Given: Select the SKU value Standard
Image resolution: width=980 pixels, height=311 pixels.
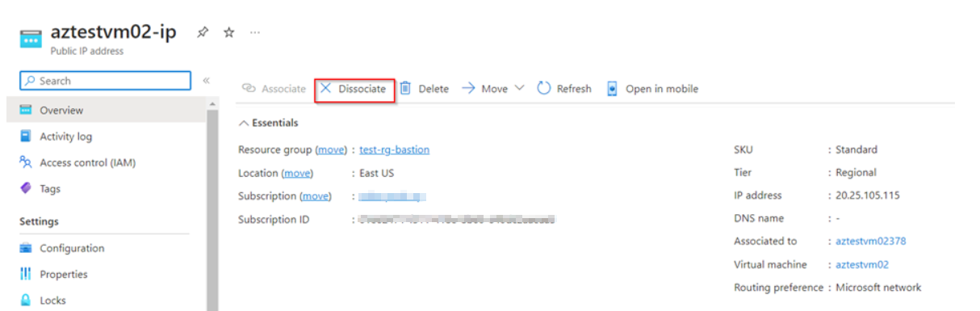Looking at the screenshot, I should click(x=856, y=149).
